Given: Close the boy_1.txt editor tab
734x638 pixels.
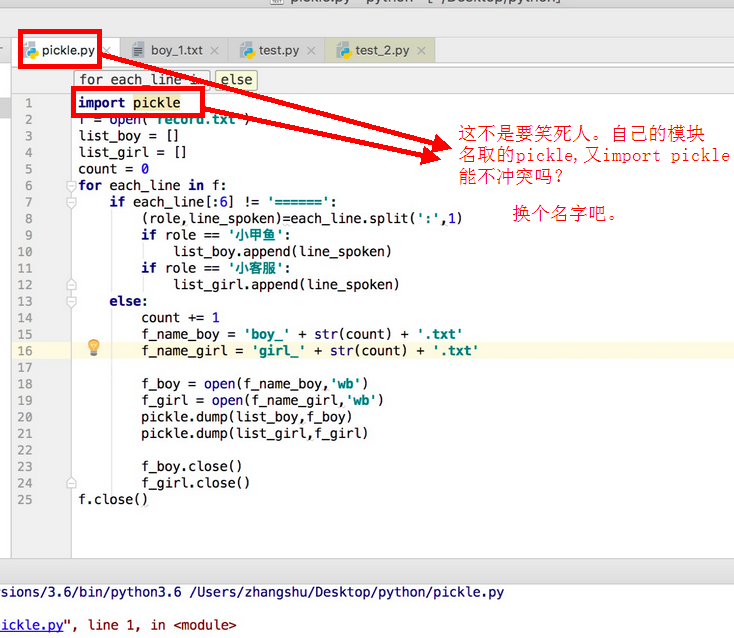Looking at the screenshot, I should (x=216, y=50).
